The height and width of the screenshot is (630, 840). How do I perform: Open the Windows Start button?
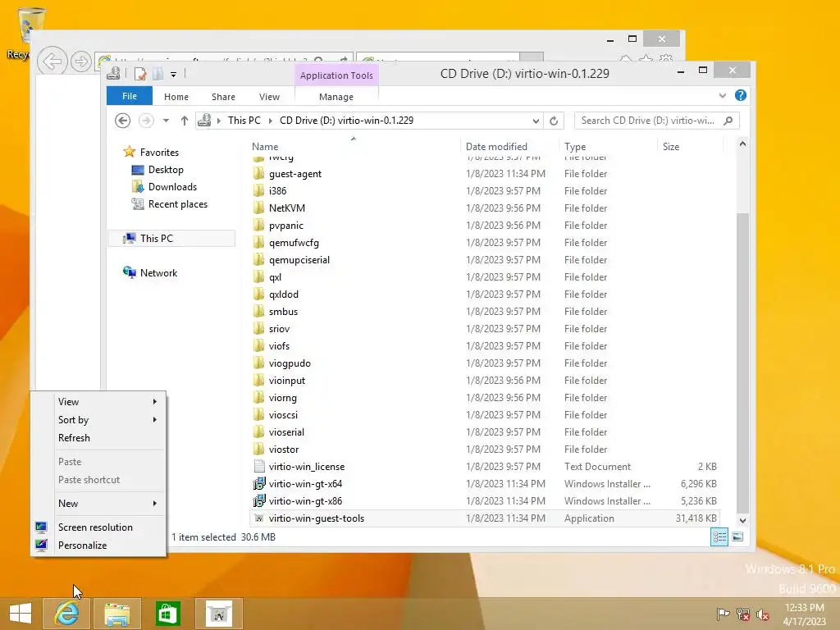click(x=21, y=614)
